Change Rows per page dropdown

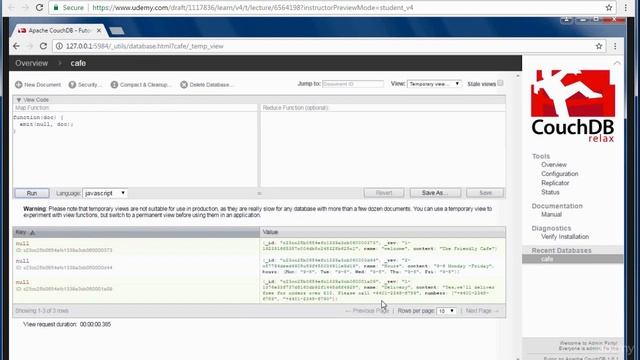[x=446, y=311]
